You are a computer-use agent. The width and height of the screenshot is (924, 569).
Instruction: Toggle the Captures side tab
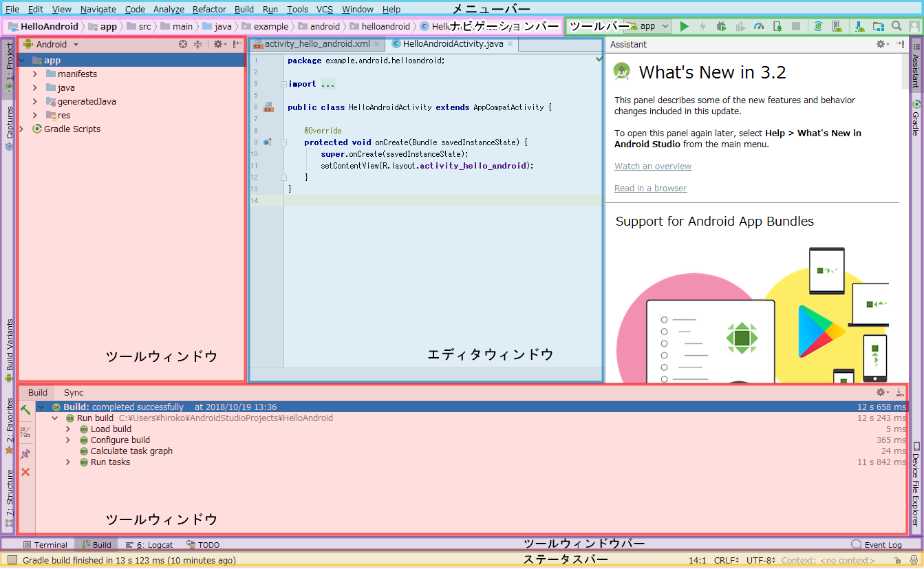[x=10, y=128]
